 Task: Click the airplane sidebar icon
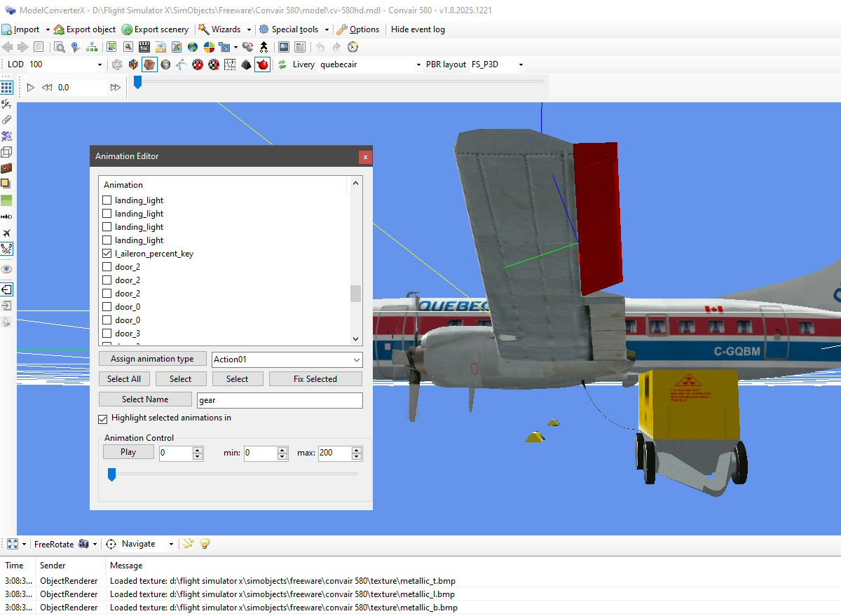[6, 233]
